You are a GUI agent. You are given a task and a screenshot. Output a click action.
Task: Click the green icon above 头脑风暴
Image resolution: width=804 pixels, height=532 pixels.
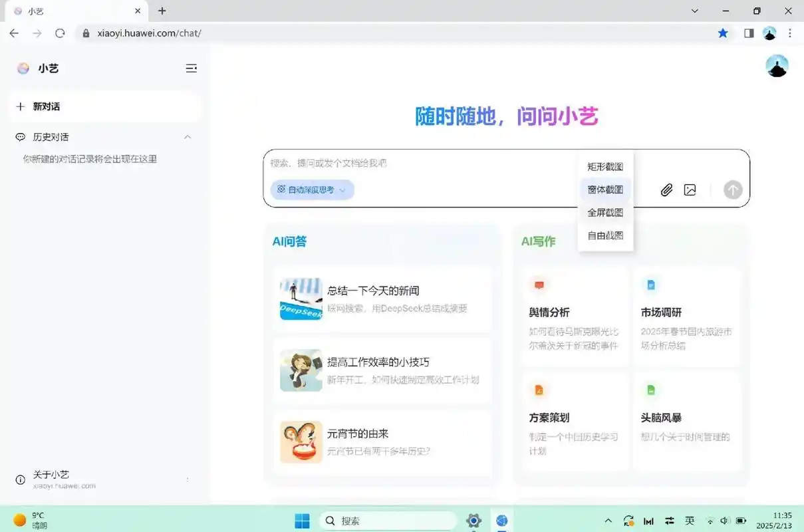click(x=651, y=390)
